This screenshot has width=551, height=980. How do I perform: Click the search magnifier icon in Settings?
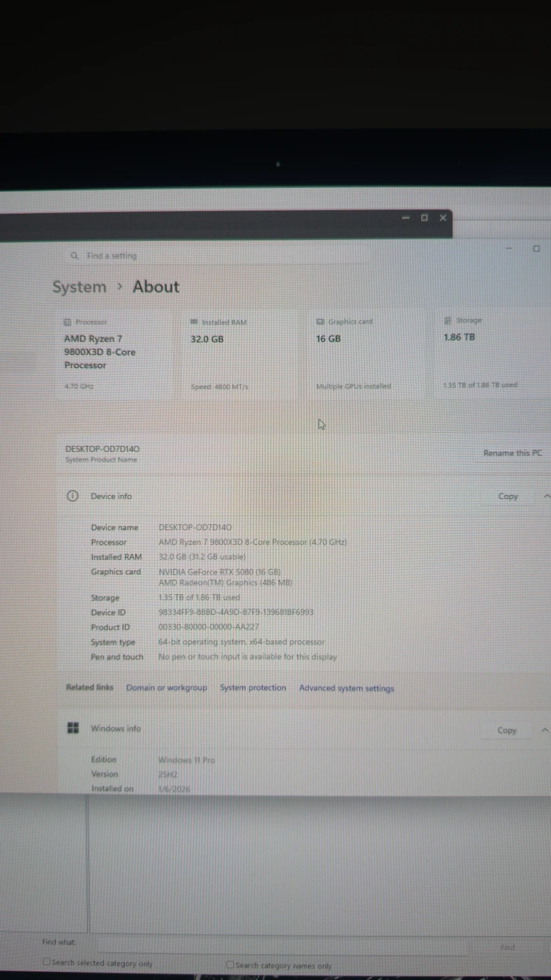pyautogui.click(x=74, y=256)
